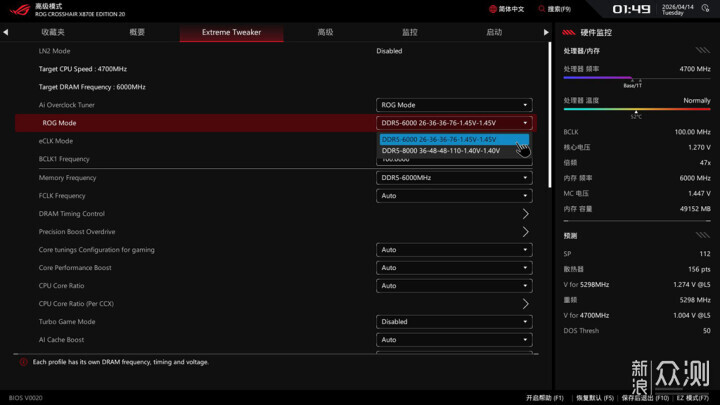Click the info icon beside profile description

23,362
